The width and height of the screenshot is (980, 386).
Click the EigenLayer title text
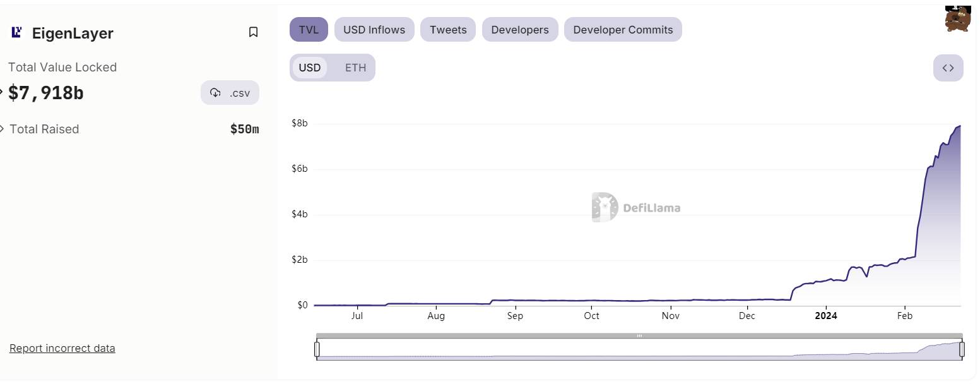73,33
